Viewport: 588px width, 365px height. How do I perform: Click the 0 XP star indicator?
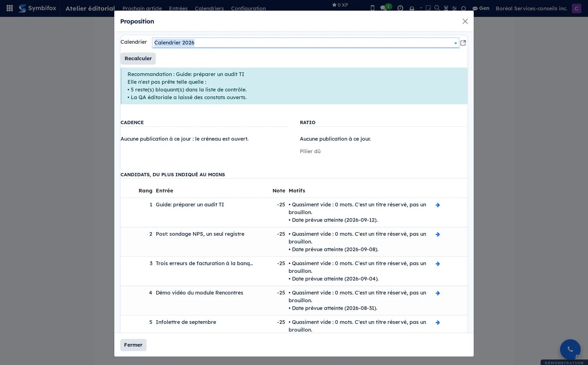[x=340, y=5]
